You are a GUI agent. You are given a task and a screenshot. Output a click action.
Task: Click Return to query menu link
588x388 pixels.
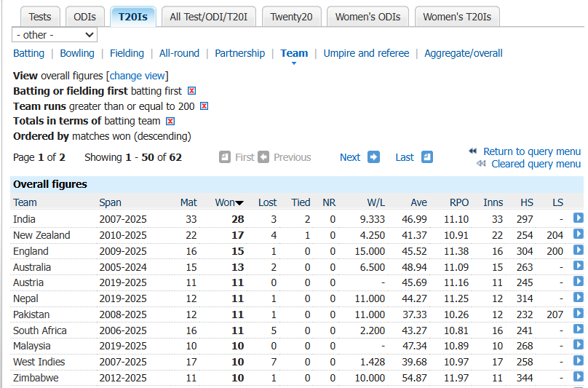click(x=532, y=151)
